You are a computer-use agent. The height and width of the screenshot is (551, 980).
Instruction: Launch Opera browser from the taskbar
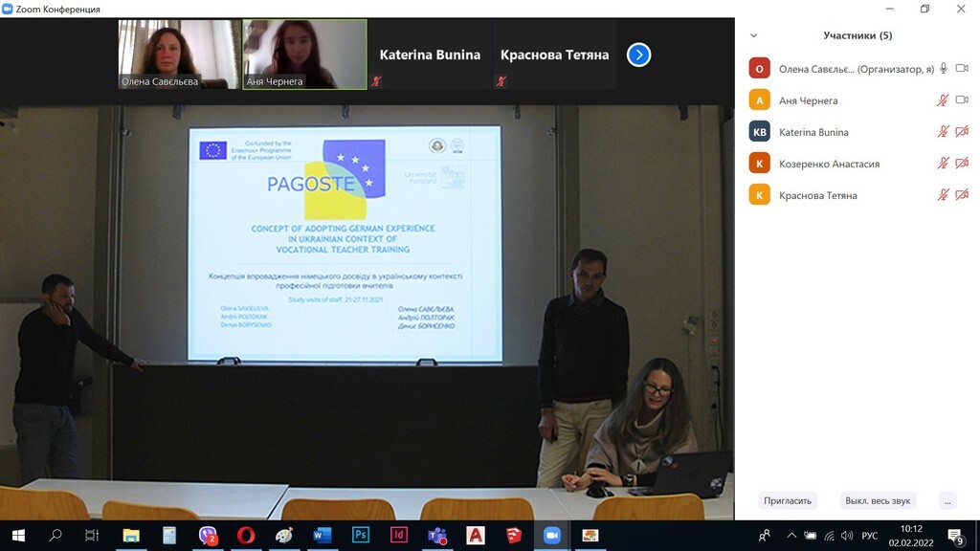(x=246, y=536)
